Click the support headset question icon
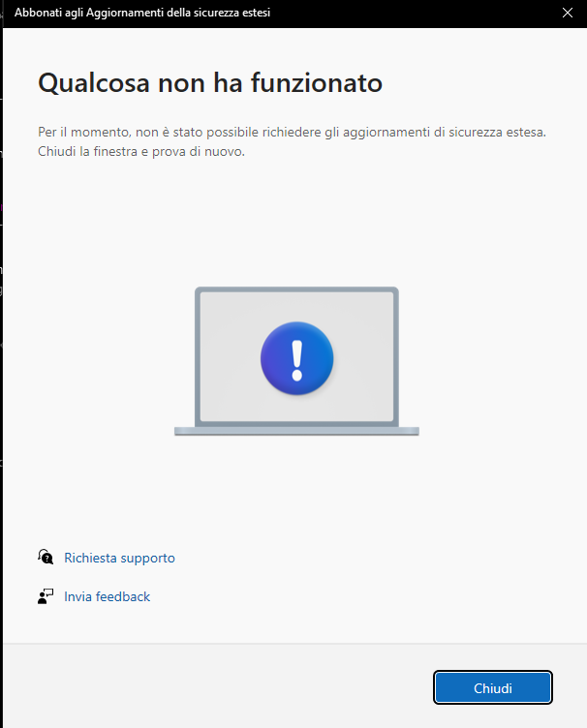Viewport: 587px width, 728px height. click(46, 557)
